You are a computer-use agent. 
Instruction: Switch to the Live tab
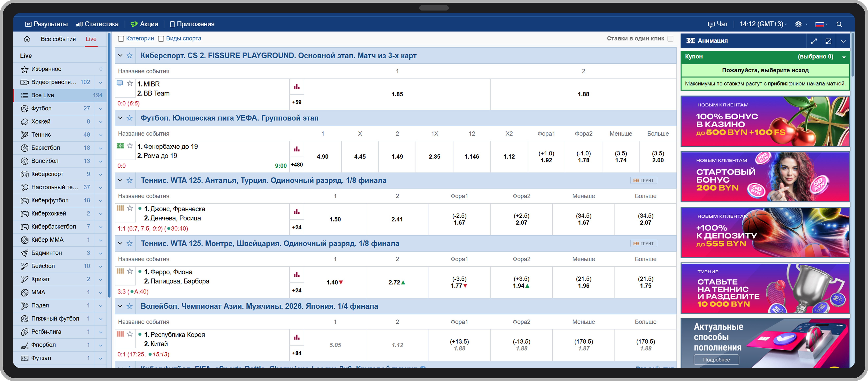(x=91, y=39)
